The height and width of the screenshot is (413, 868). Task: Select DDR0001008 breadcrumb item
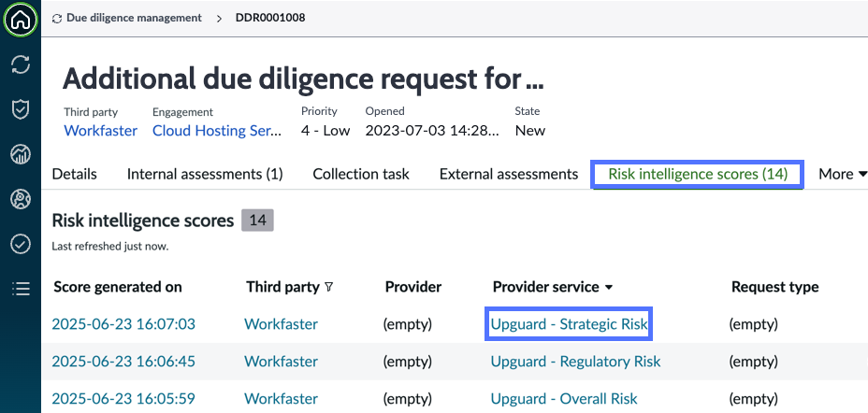coord(270,18)
